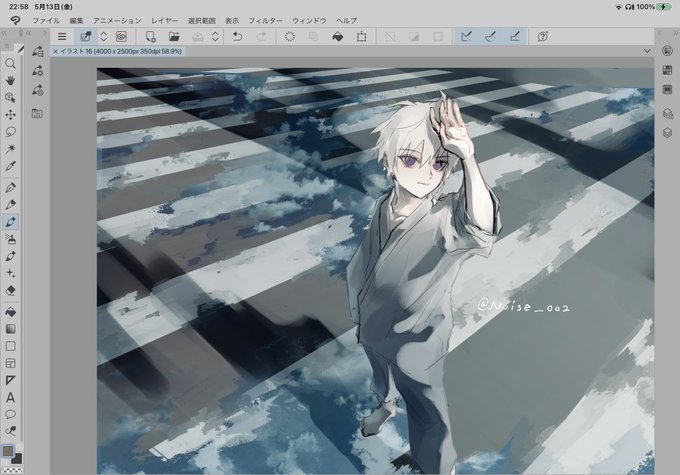Select the Eraser tool
The image size is (680, 475).
(10, 290)
